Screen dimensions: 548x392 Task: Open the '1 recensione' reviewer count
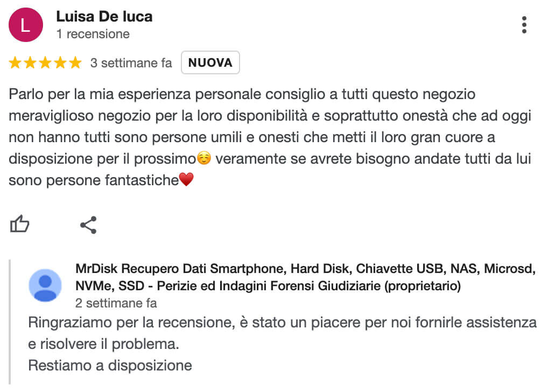coord(93,34)
